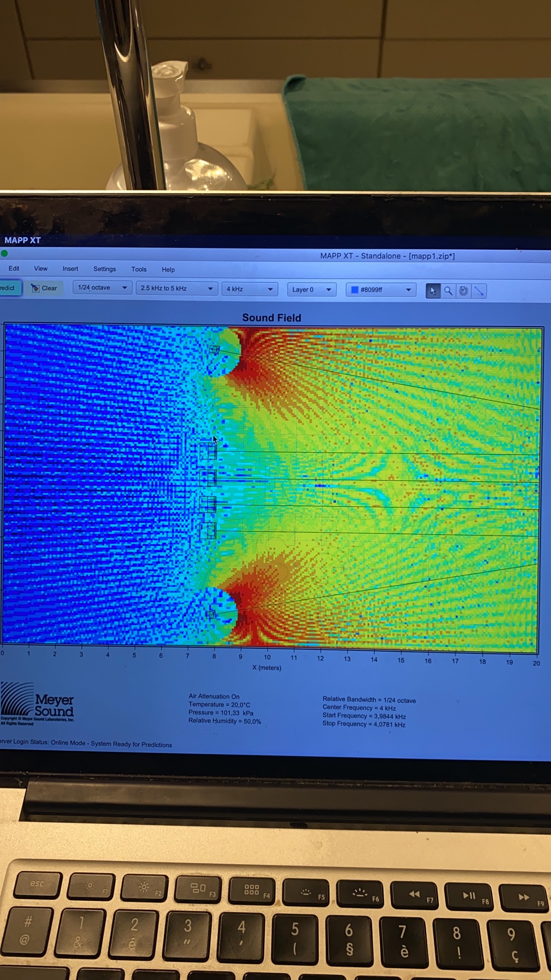The width and height of the screenshot is (551, 980).
Task: Pick the diagonal line drawing tool
Action: pos(479,291)
